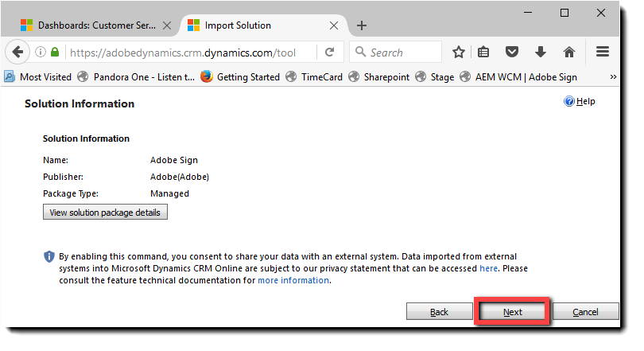Open Pandora One bookmark
Viewport: 644px width, 351px height.
(x=136, y=77)
